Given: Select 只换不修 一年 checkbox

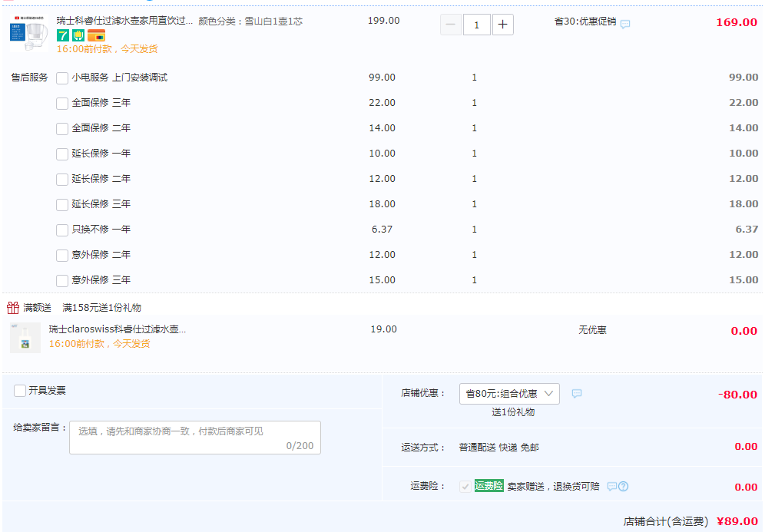Looking at the screenshot, I should pyautogui.click(x=62, y=230).
